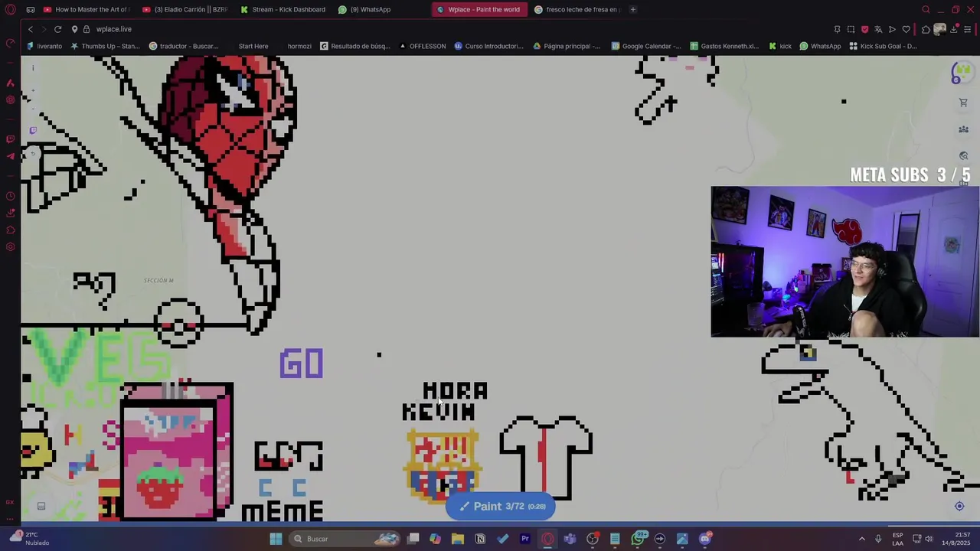Screen dimensions: 980x551
Task: Open the traductor - Buscar bookmark
Action: [x=184, y=46]
